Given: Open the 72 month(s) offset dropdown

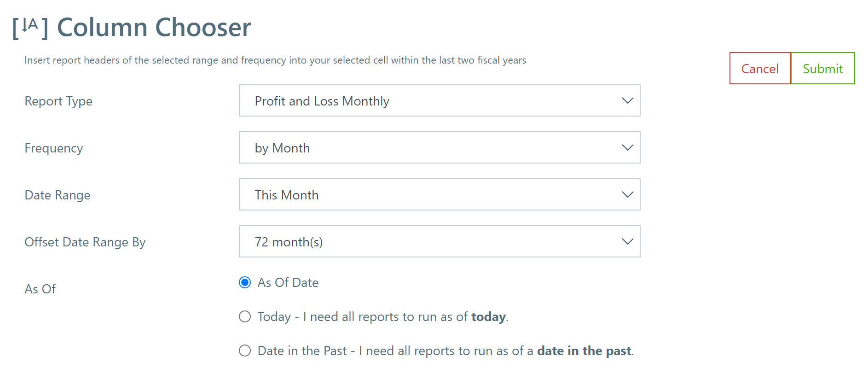Looking at the screenshot, I should [440, 241].
